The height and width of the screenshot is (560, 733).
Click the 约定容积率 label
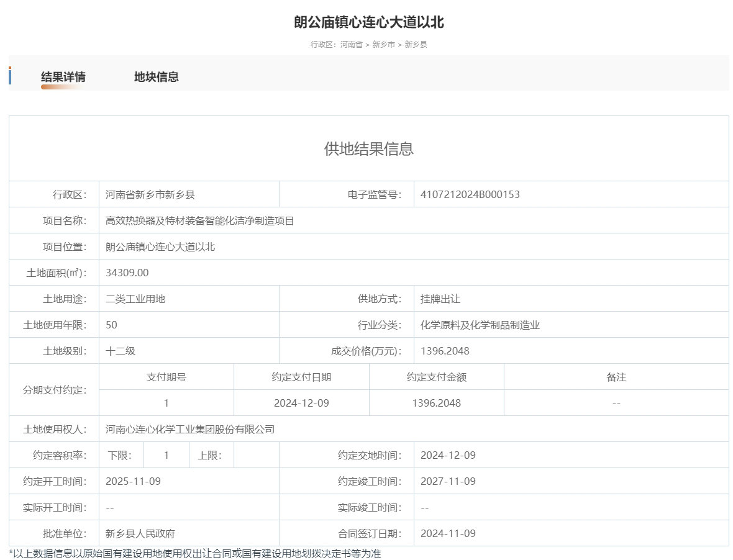click(60, 455)
